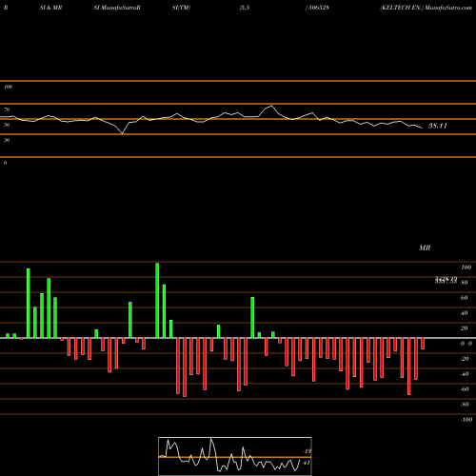
Task: Click the 'SI & MR' header text
Action: [50, 8]
